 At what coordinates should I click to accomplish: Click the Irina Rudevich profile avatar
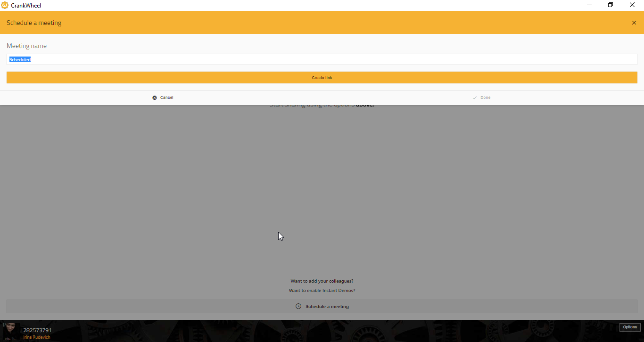[x=10, y=331]
